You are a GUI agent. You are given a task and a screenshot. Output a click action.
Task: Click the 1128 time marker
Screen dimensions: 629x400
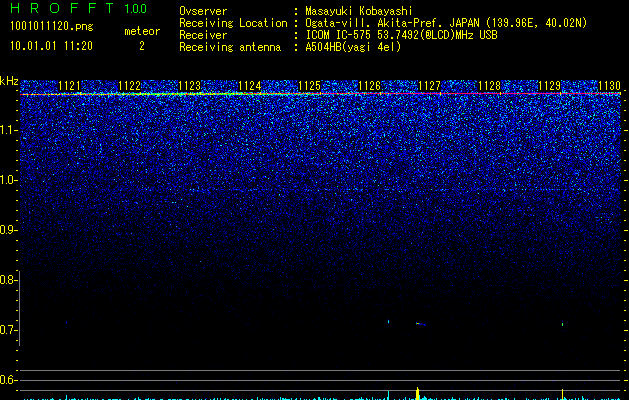click(489, 86)
